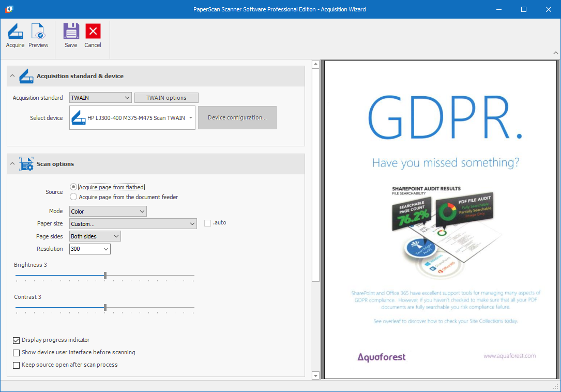Collapse the Scan options section
561x392 pixels.
12,163
